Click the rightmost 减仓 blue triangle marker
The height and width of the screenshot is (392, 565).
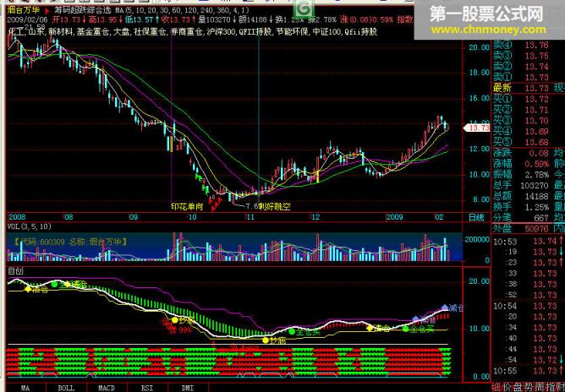click(x=445, y=307)
